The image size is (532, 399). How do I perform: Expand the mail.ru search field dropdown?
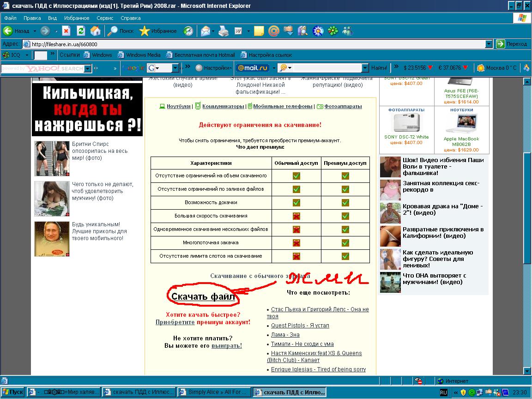[365, 68]
